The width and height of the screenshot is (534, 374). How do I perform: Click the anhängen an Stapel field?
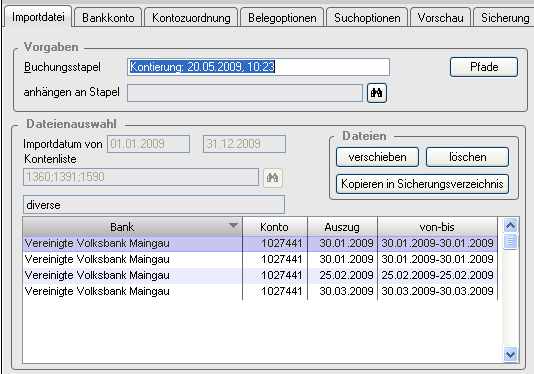point(245,93)
